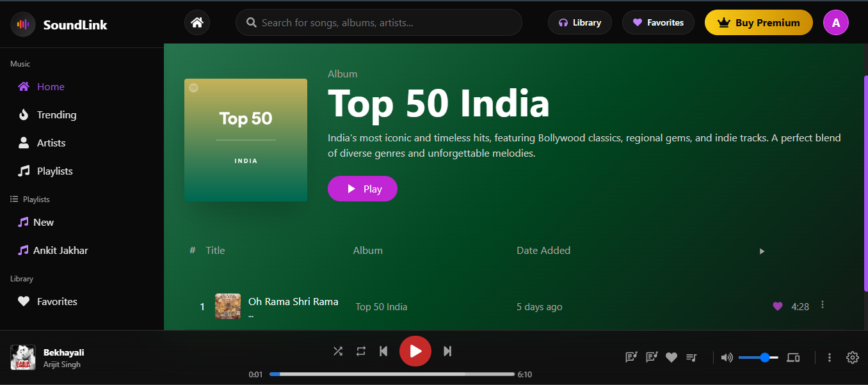
Task: Open the three-dot menu in player bar
Action: coord(829,357)
